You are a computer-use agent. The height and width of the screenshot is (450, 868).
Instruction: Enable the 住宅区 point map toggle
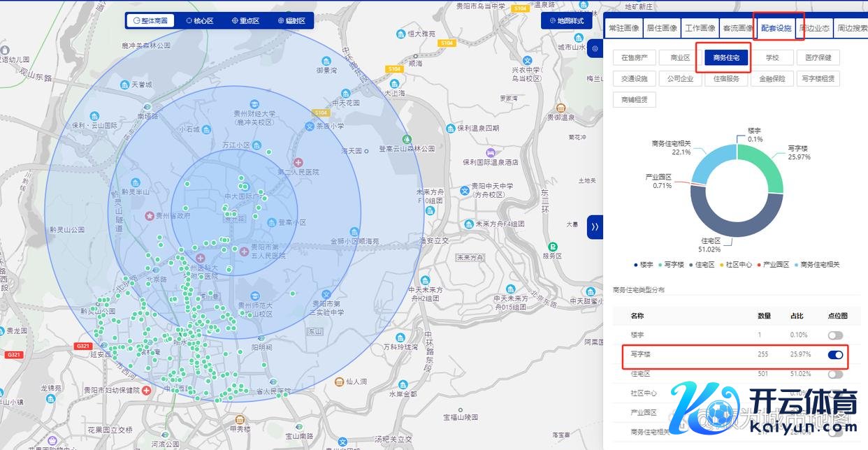835,374
